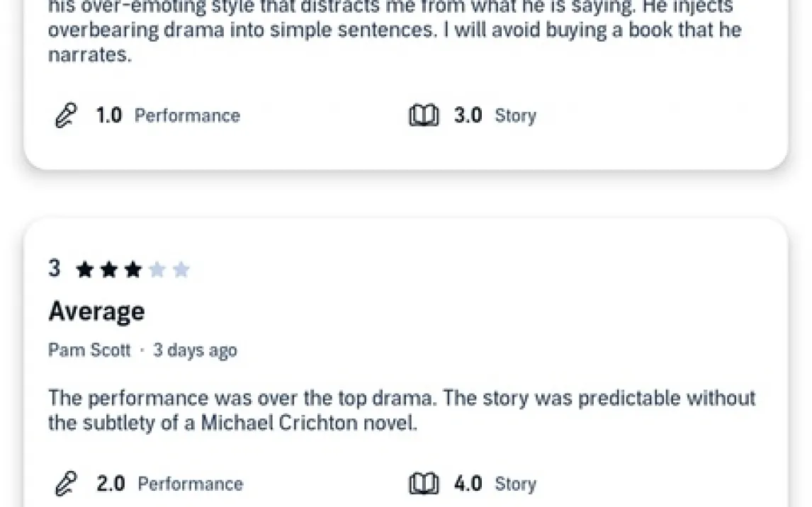Click the microphone icon beside 2.0 Performance

click(65, 484)
